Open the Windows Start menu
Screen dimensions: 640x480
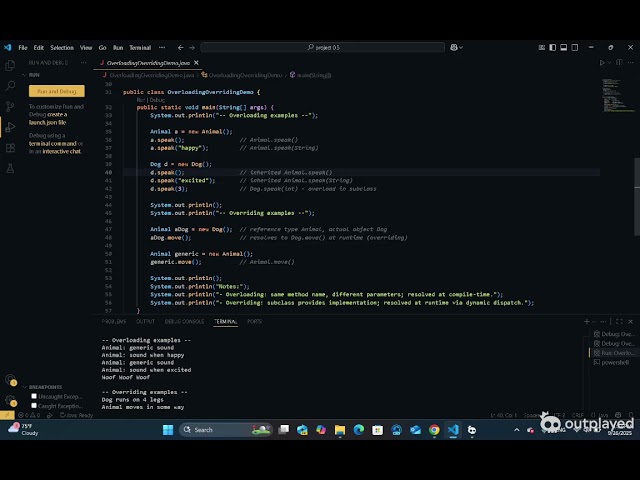[x=168, y=430]
